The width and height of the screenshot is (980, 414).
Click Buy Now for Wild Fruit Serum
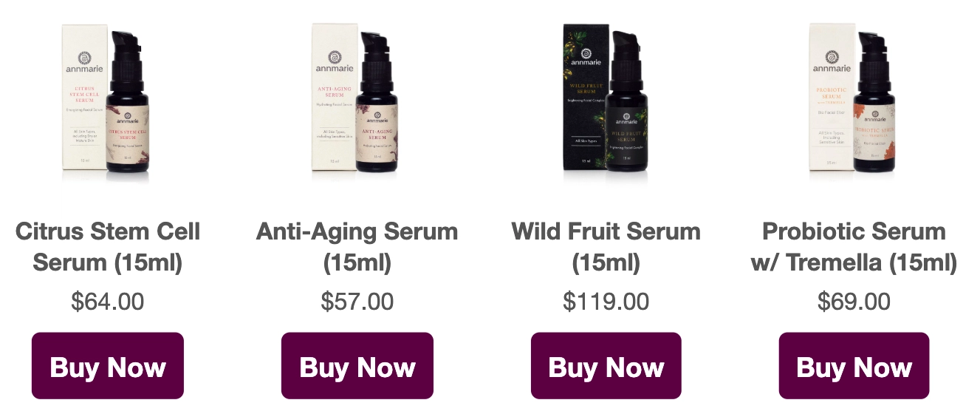coord(606,366)
